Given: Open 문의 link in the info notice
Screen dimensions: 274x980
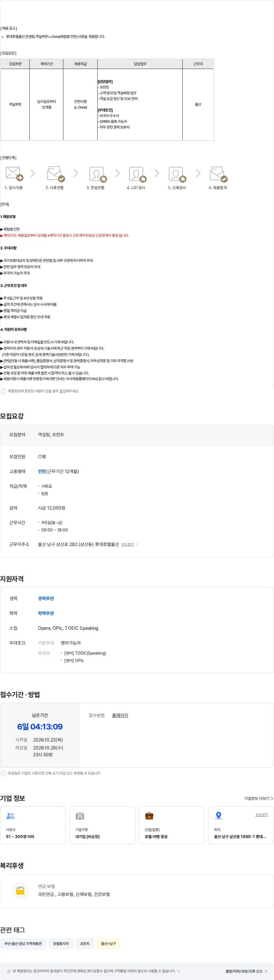Looking at the screenshot, I should pyautogui.click(x=62, y=391).
